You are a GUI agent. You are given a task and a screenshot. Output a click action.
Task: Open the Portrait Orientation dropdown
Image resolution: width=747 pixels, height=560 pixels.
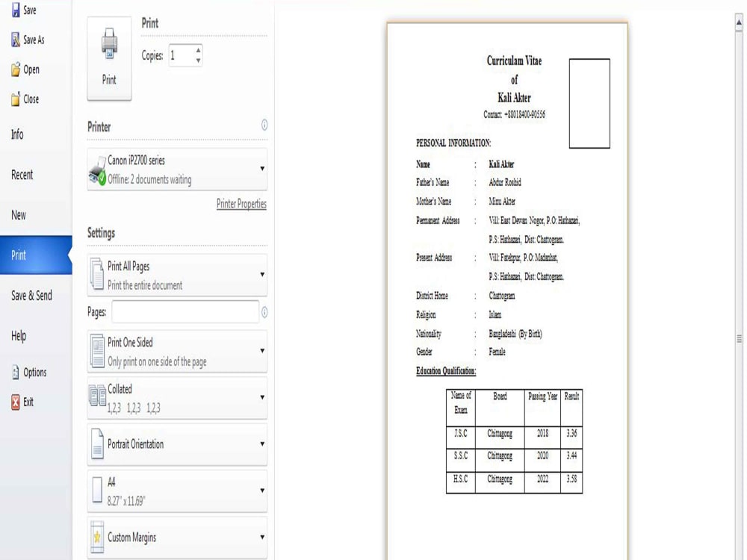point(262,444)
